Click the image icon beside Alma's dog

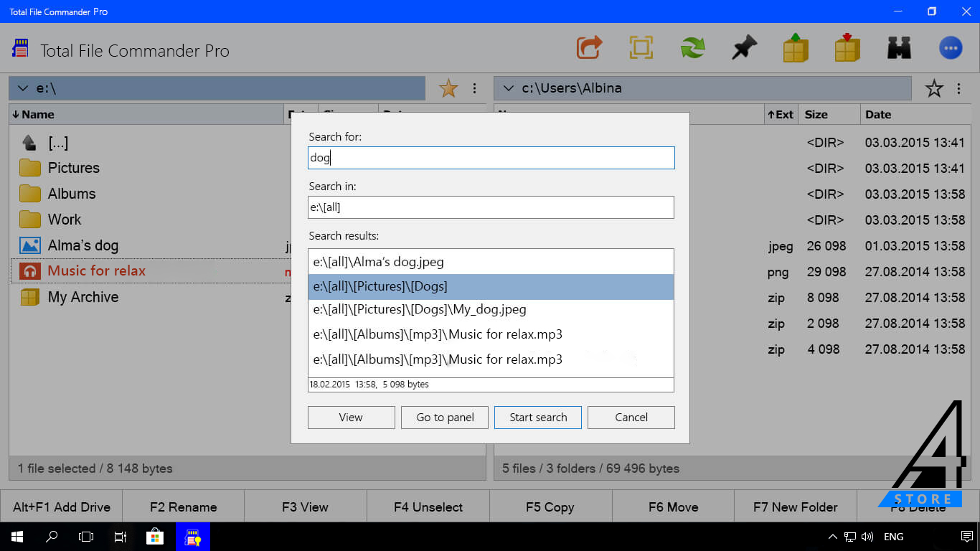pos(30,245)
